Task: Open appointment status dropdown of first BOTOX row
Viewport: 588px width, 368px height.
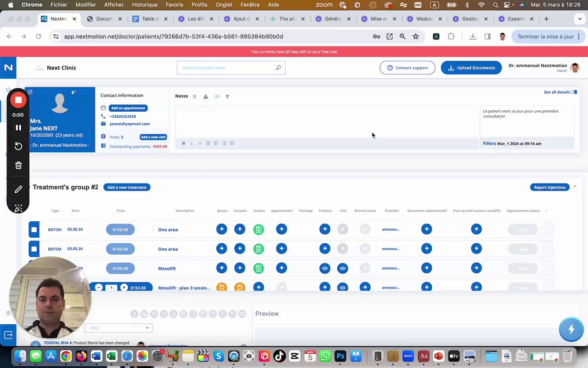Action: pos(523,230)
